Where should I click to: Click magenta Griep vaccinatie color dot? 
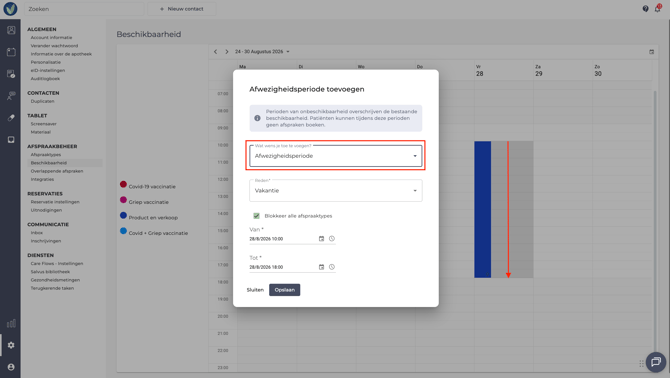(x=123, y=200)
